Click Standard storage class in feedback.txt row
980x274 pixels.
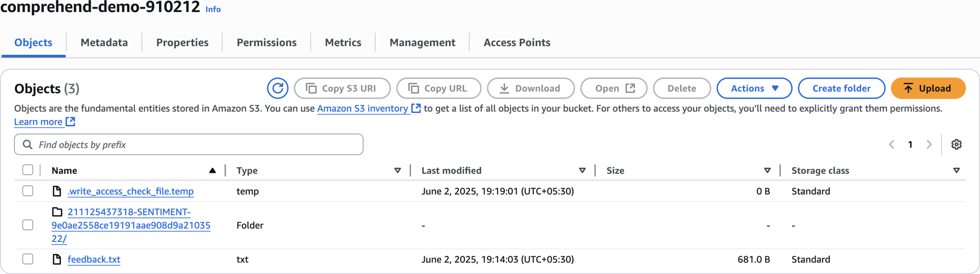coord(811,259)
